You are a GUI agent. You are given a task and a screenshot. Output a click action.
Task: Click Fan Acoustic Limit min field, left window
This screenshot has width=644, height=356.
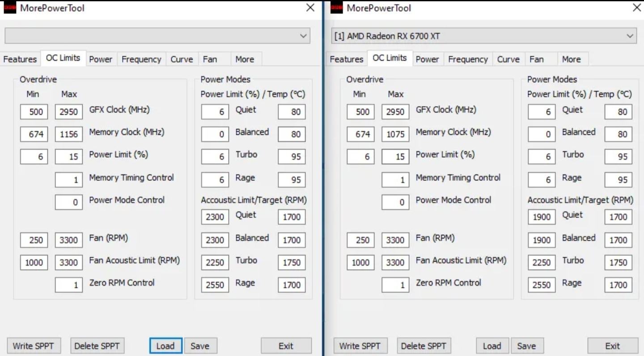(x=34, y=262)
